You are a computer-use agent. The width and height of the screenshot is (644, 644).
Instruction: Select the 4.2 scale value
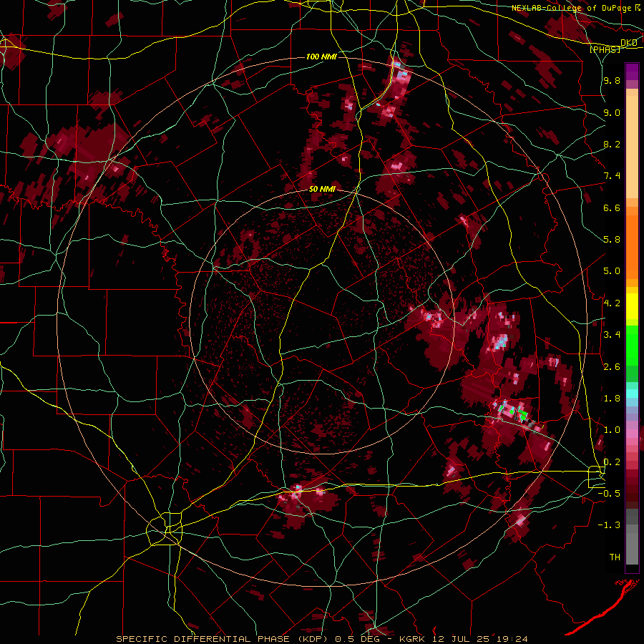pos(612,303)
